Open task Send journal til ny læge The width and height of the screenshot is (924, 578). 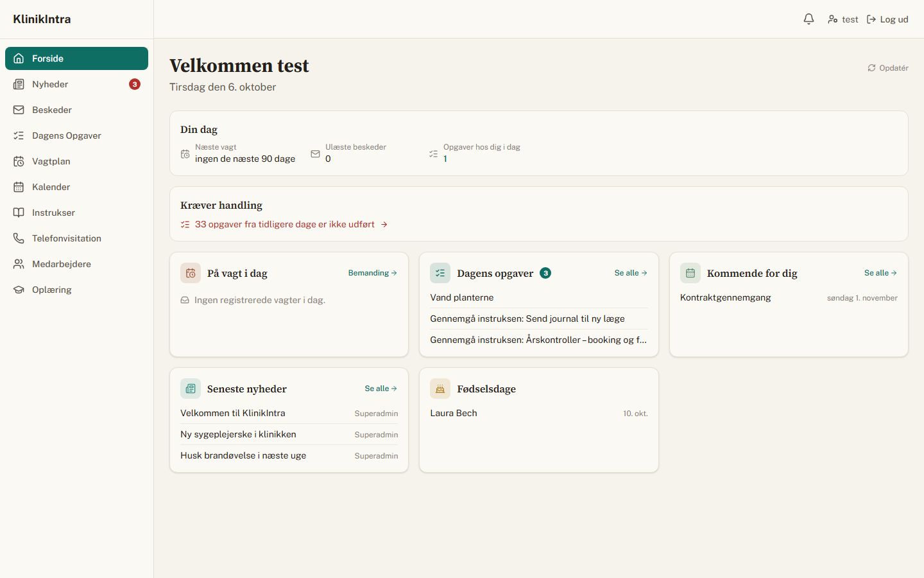tap(539, 319)
